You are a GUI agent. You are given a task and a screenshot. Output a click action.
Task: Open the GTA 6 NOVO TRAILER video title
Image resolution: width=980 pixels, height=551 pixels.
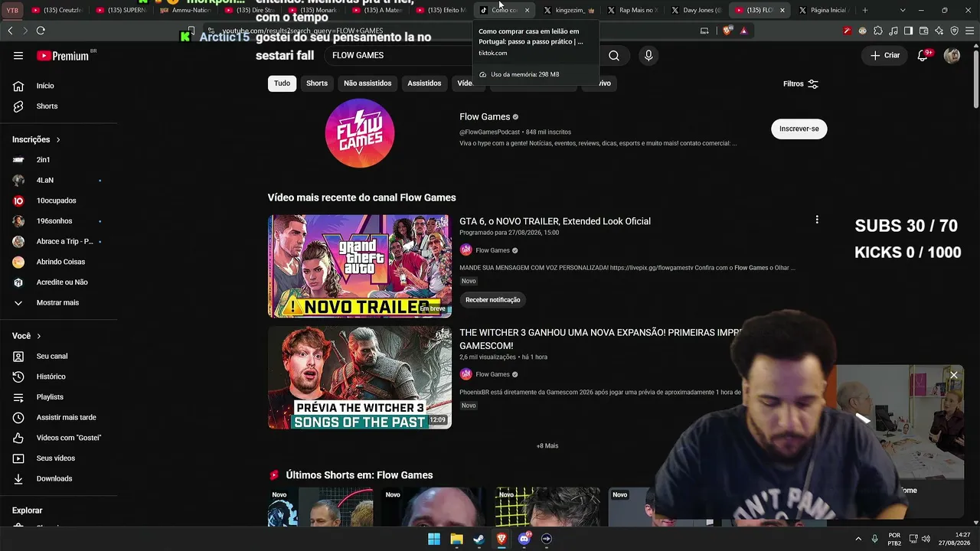(x=555, y=221)
